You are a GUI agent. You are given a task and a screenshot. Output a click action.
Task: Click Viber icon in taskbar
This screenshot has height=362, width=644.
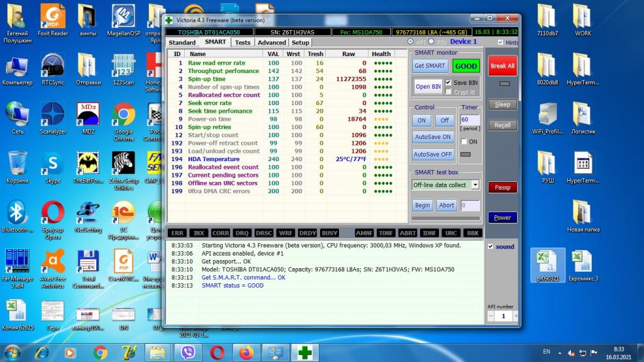[187, 353]
